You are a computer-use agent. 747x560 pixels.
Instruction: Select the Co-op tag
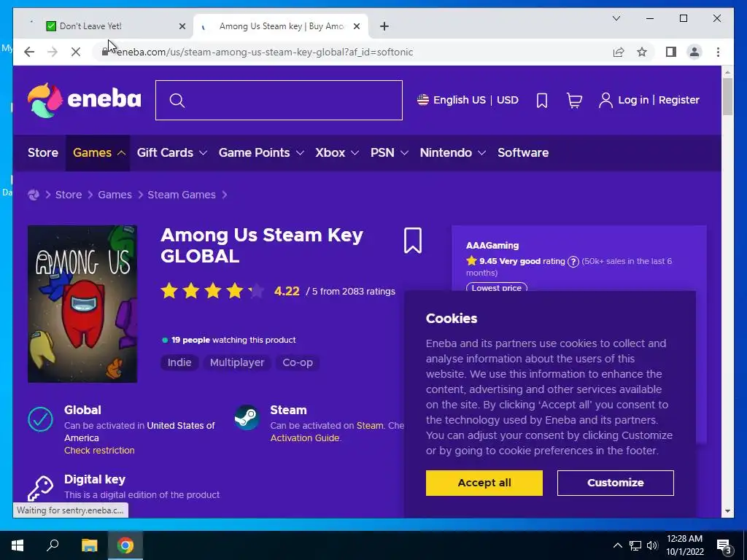click(298, 362)
